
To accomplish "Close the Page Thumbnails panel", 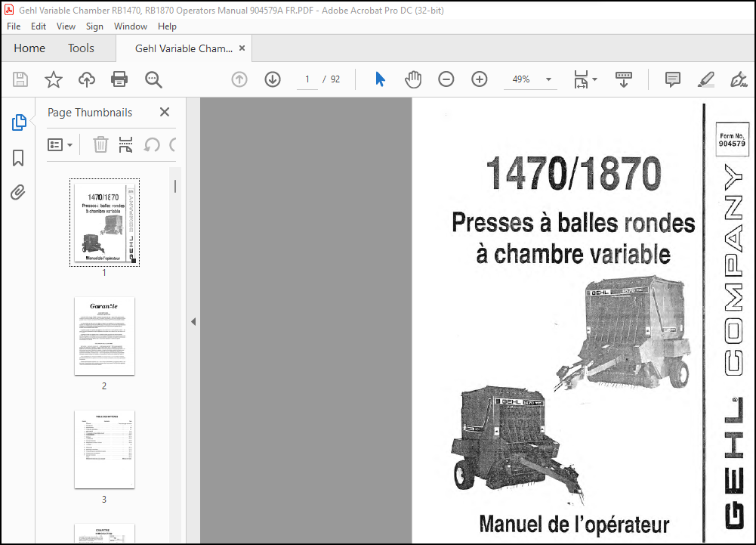I will click(x=165, y=112).
